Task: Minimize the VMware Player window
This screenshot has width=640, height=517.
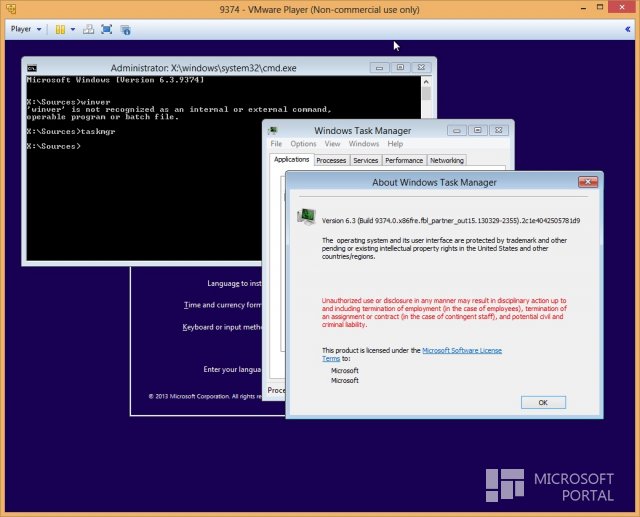Action: coord(584,8)
